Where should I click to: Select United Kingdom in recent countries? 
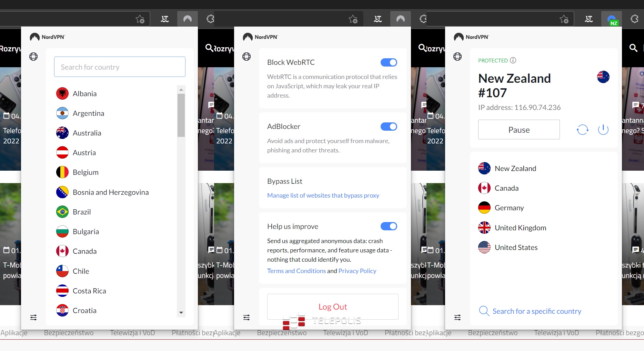(520, 228)
